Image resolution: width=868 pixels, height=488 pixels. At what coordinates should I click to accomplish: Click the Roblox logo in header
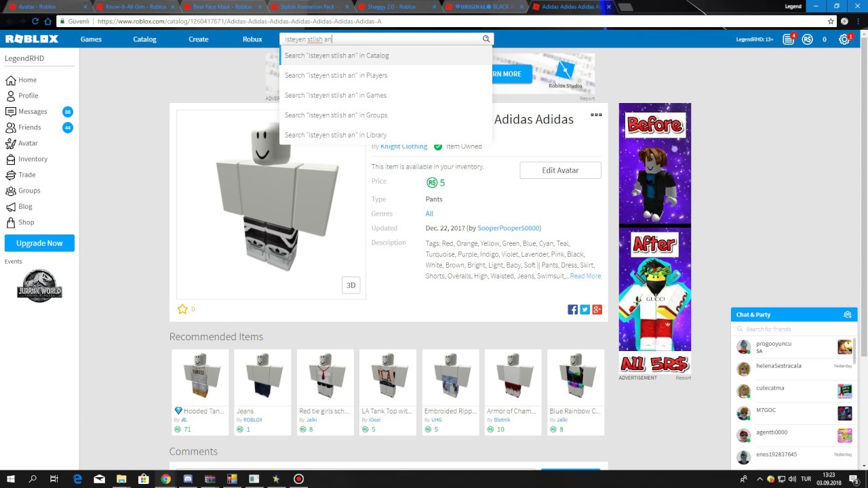click(x=32, y=39)
